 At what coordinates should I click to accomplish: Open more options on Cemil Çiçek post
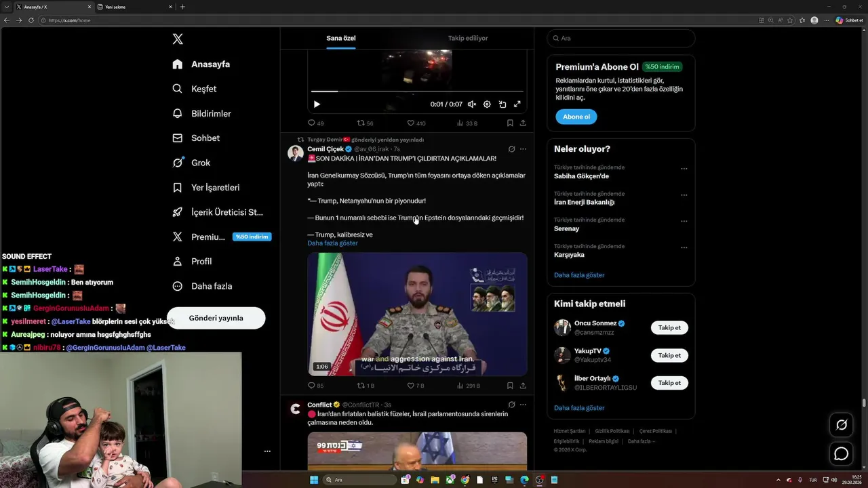click(x=523, y=149)
